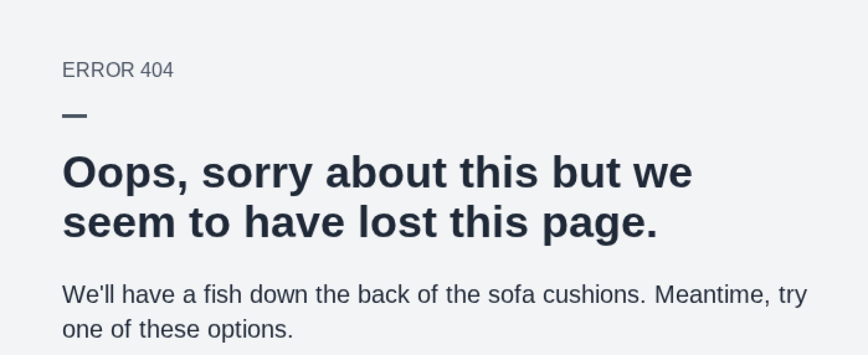Click the ERROR 404 label

(x=117, y=70)
